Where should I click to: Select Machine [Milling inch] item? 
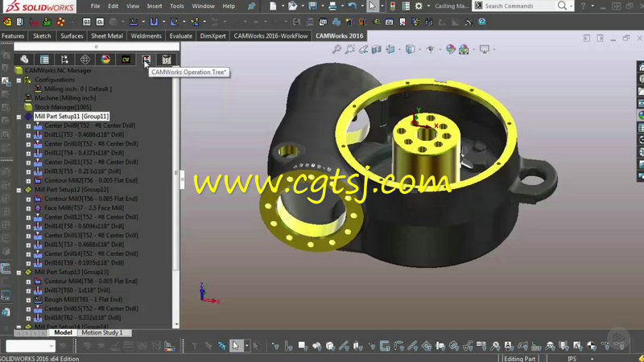click(x=65, y=98)
